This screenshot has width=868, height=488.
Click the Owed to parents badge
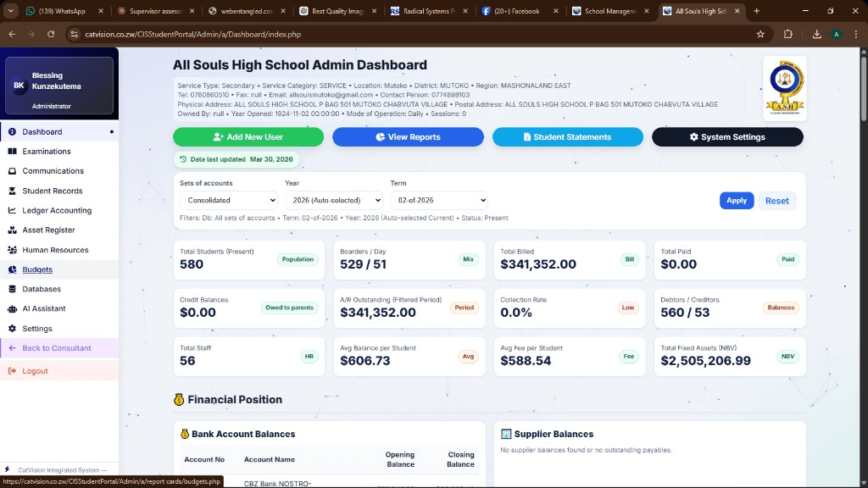point(289,308)
